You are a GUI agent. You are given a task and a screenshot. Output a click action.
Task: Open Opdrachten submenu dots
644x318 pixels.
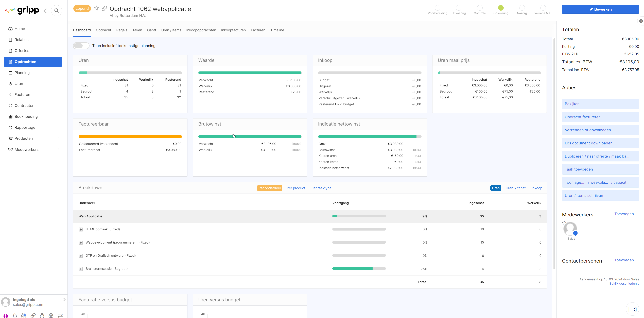coord(58,62)
